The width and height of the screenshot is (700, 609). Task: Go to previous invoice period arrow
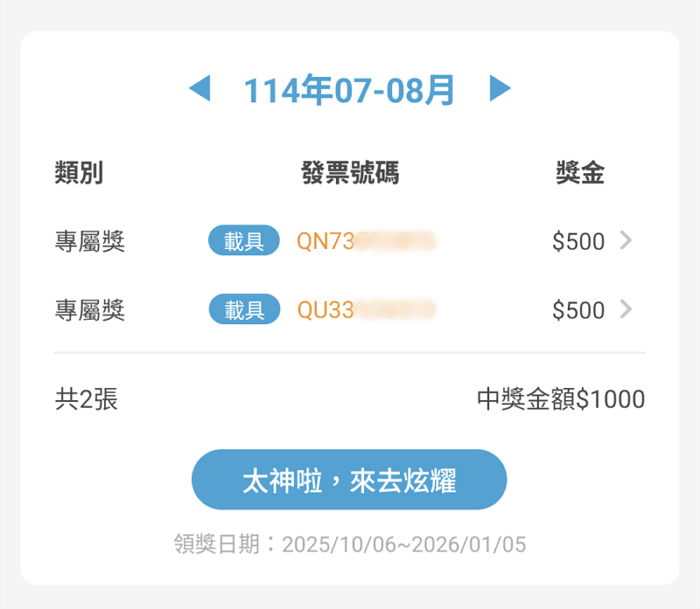200,90
